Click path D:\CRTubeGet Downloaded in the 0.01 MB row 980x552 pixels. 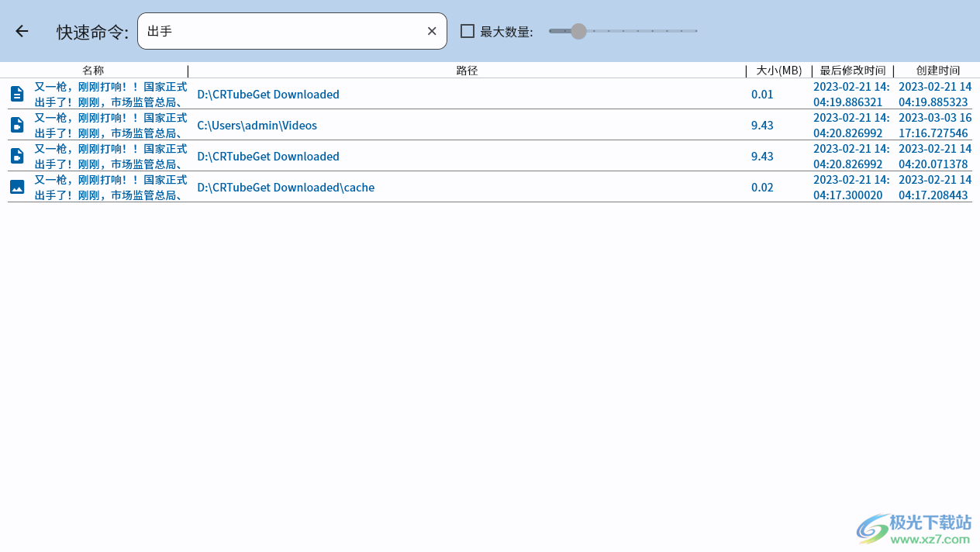[x=268, y=94]
